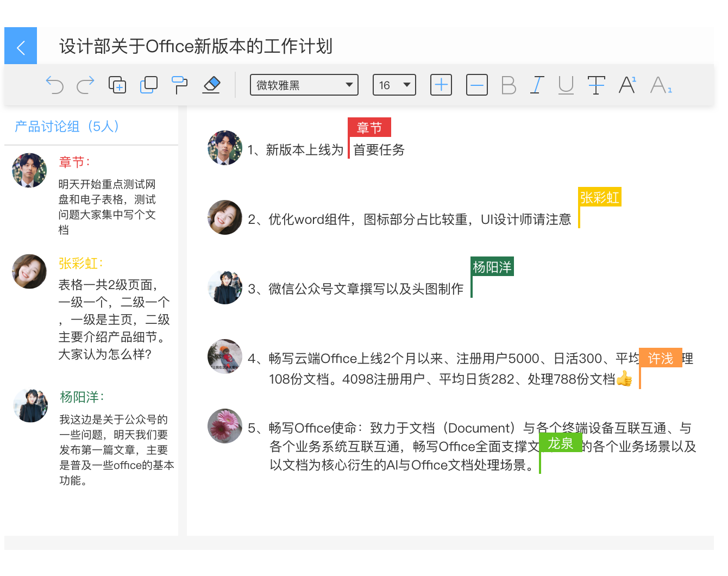Click the orange 许浅 cursor tag
Screen dimensions: 728x576
point(661,358)
